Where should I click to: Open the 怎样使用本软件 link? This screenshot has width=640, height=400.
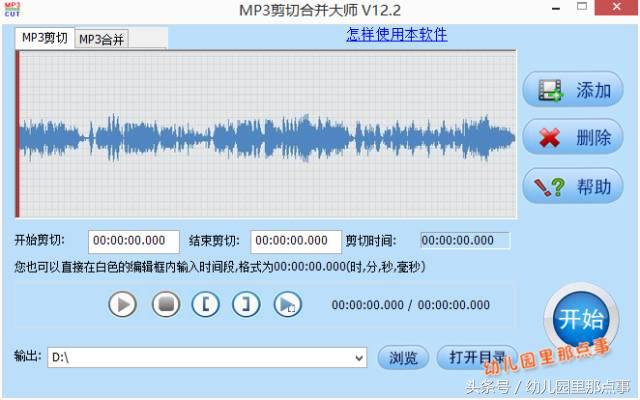pos(397,34)
